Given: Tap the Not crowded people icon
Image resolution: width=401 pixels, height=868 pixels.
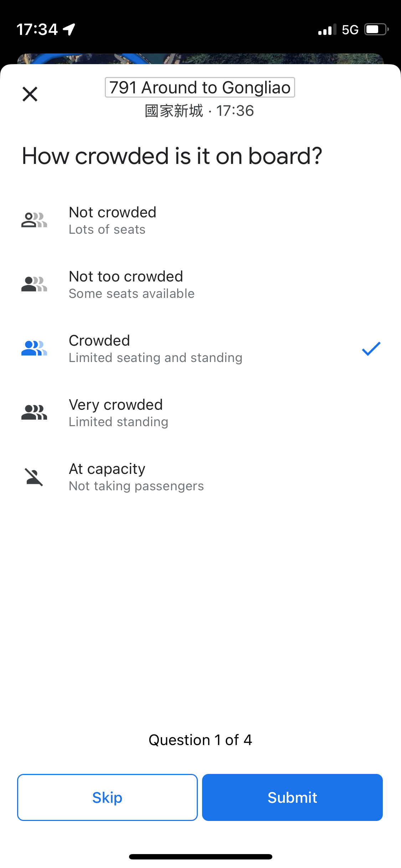Looking at the screenshot, I should tap(34, 220).
